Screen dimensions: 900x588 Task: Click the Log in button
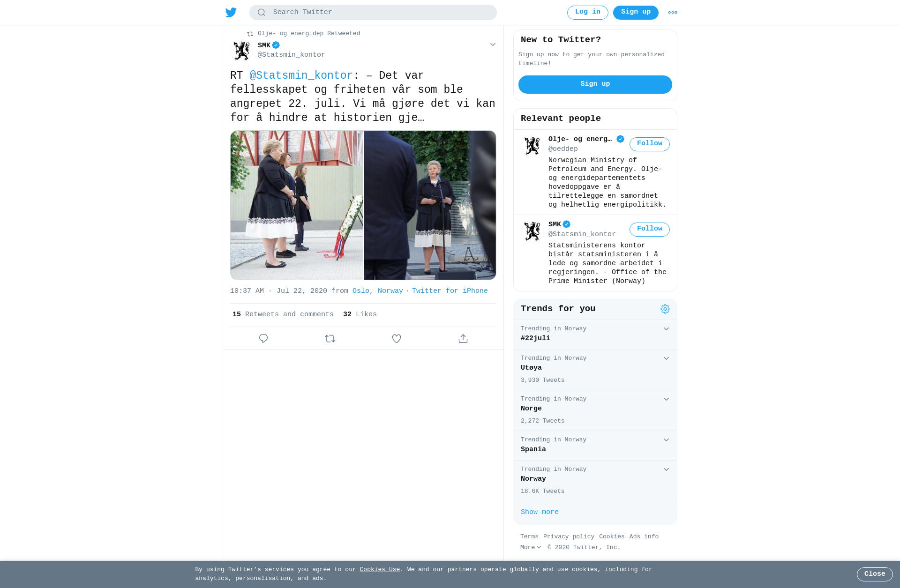[x=587, y=12]
